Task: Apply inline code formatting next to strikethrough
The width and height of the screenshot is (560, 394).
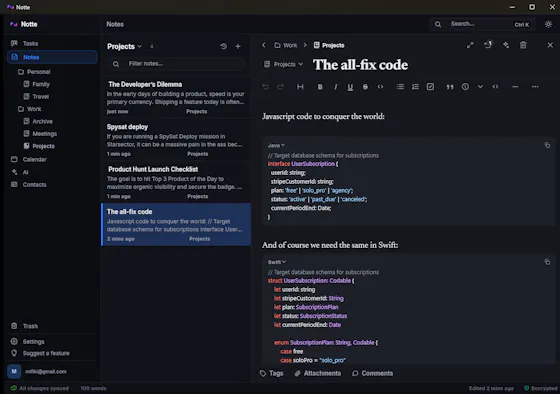Action: coord(380,87)
